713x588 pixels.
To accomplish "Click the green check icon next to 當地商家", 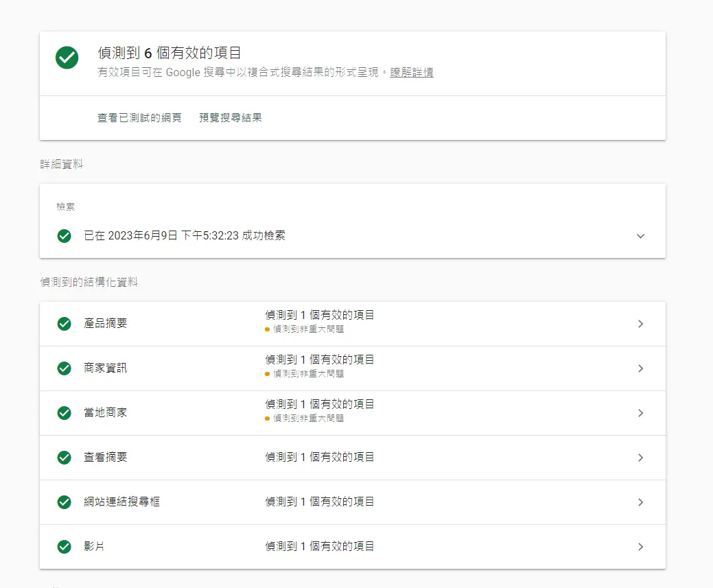I will (x=65, y=413).
